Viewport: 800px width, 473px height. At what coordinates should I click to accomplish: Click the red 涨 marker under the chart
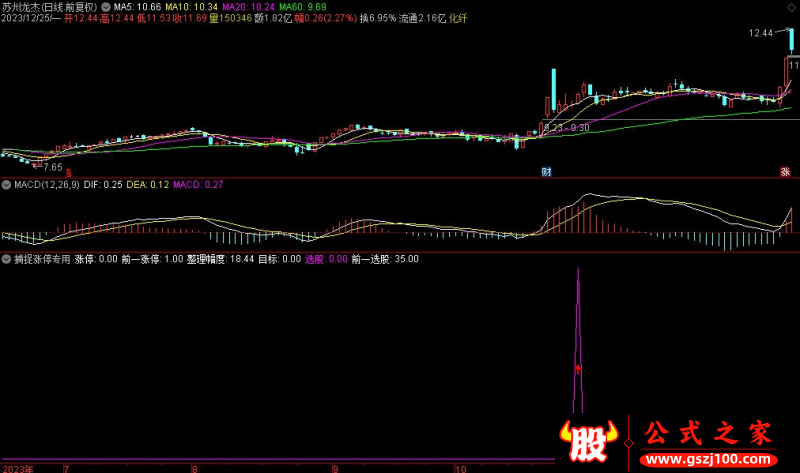pyautogui.click(x=785, y=171)
